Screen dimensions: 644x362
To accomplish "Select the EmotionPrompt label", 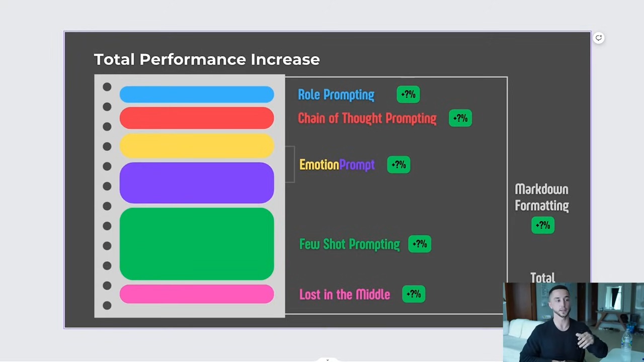I will 337,165.
